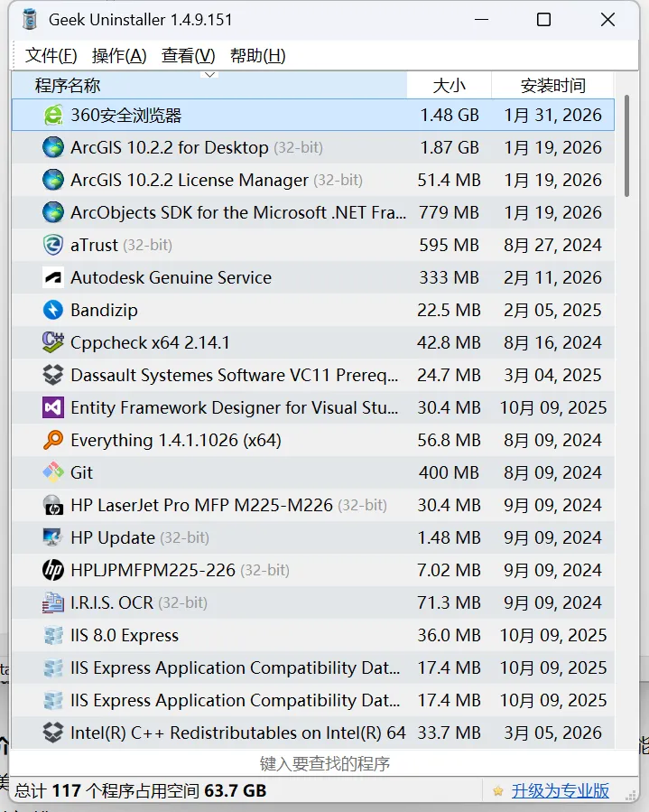Screen dimensions: 649x812
Task: Select the Git row name
Action: (x=82, y=472)
